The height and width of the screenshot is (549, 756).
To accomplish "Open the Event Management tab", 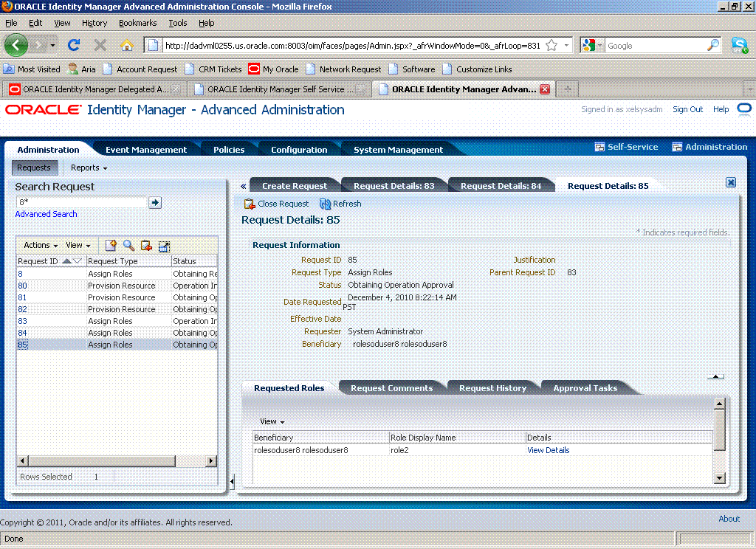I will [145, 148].
